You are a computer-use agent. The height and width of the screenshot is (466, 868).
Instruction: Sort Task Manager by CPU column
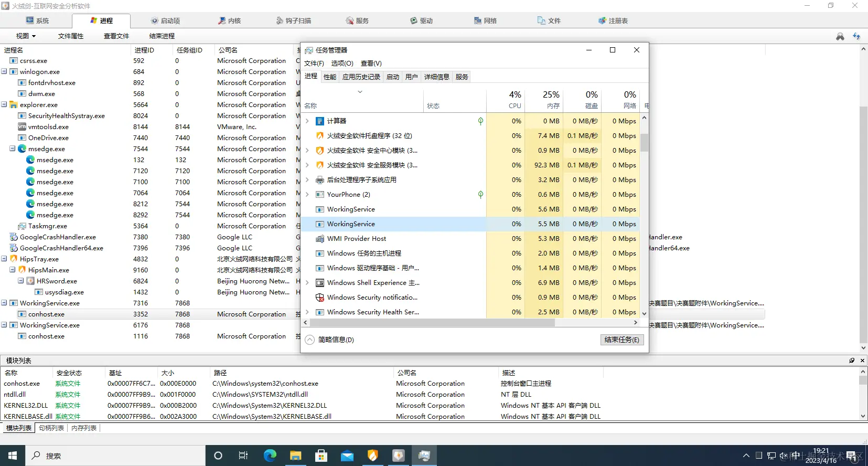pos(505,99)
